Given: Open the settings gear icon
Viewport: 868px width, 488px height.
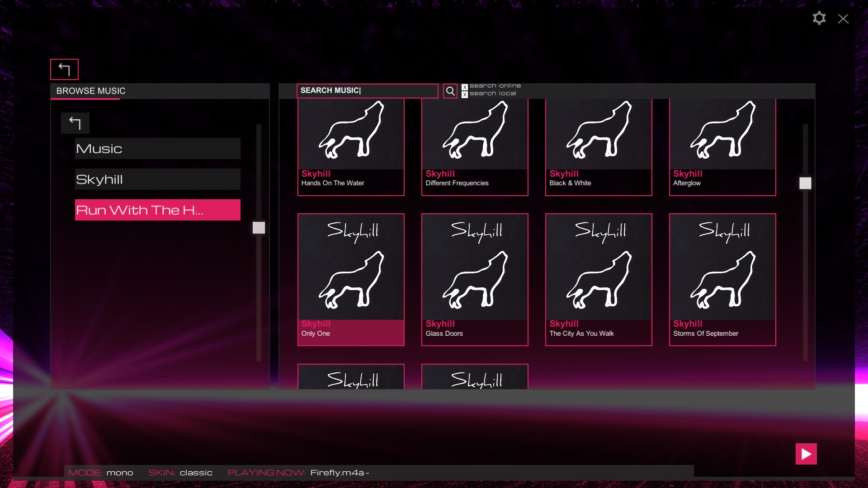Looking at the screenshot, I should click(819, 19).
